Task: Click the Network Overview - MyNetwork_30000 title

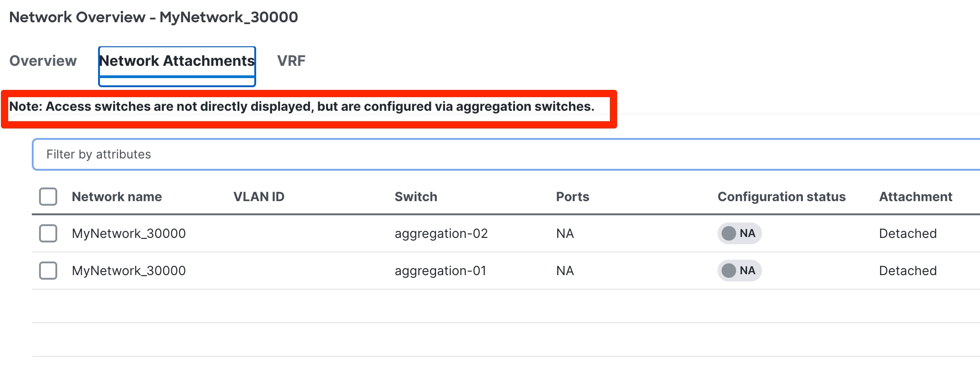Action: (x=154, y=17)
